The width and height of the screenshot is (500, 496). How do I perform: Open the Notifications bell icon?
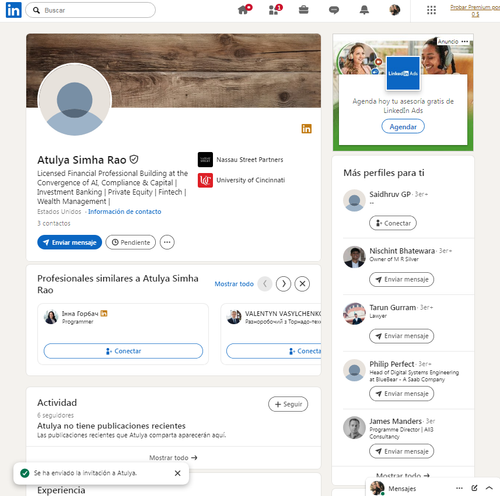[364, 10]
